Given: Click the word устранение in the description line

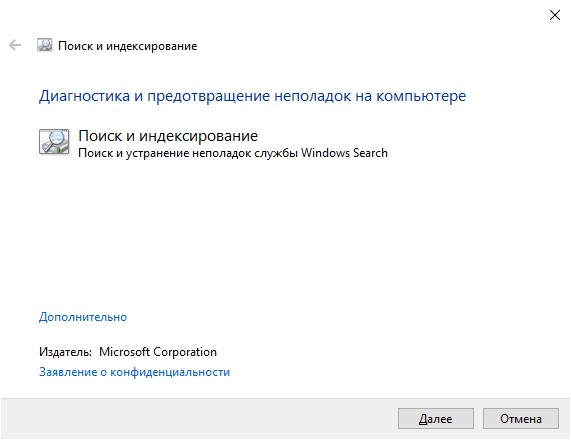Looking at the screenshot, I should (157, 153).
